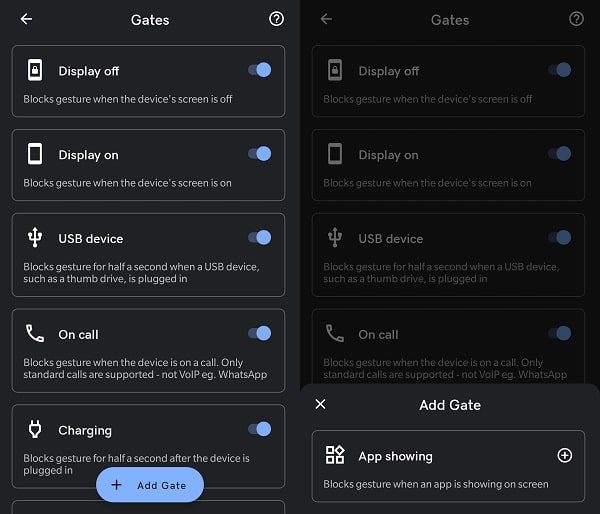This screenshot has width=600, height=514.
Task: Toggle USB device switch on left screen
Action: (260, 238)
